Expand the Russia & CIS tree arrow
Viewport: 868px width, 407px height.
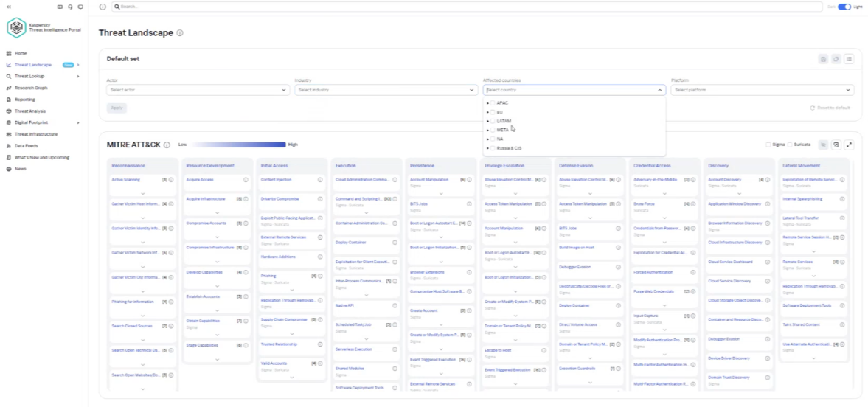click(x=487, y=148)
